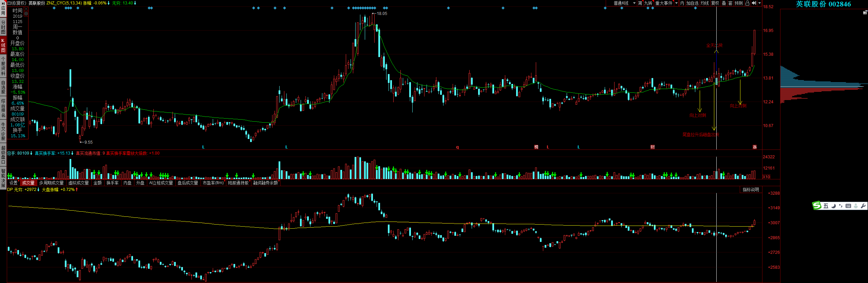
Task: Switch to 换手率 indicator tab
Action: (x=112, y=183)
